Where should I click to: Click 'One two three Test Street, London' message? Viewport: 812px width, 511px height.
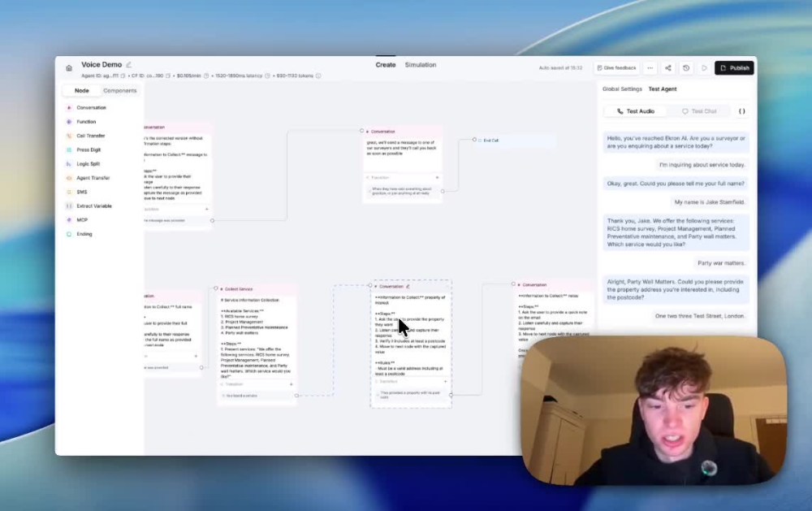(x=699, y=316)
